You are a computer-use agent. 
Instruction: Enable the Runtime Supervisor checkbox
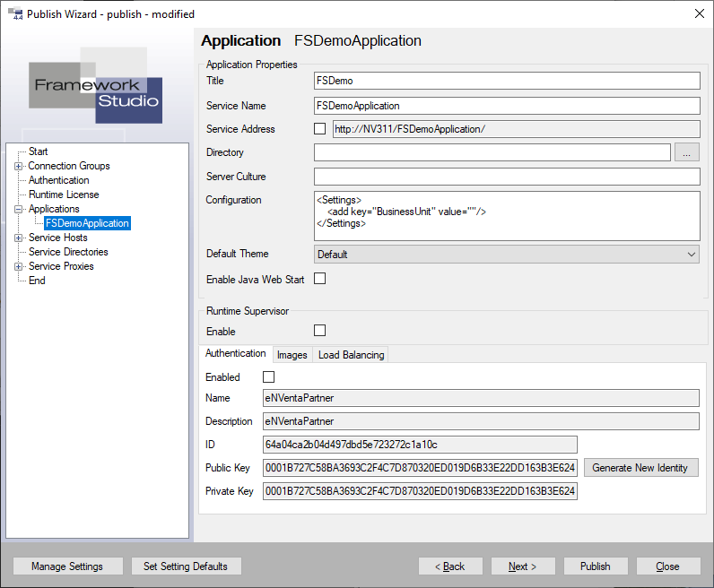tap(319, 331)
